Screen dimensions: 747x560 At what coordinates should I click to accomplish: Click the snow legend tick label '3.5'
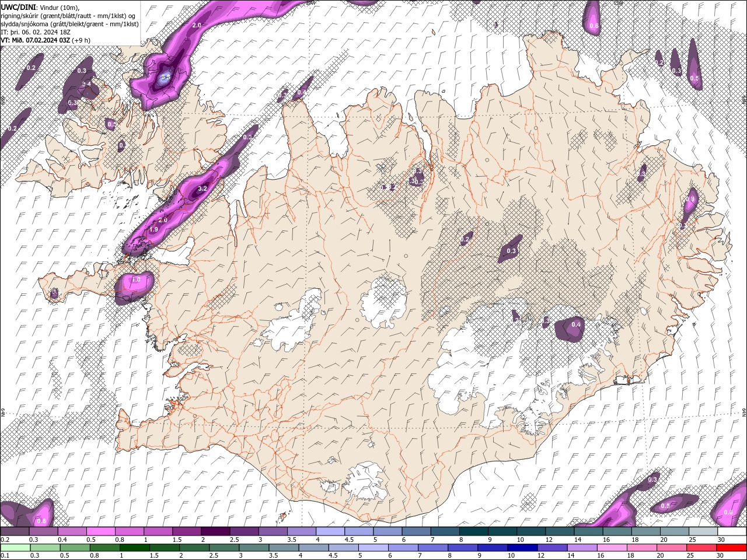[x=292, y=540]
